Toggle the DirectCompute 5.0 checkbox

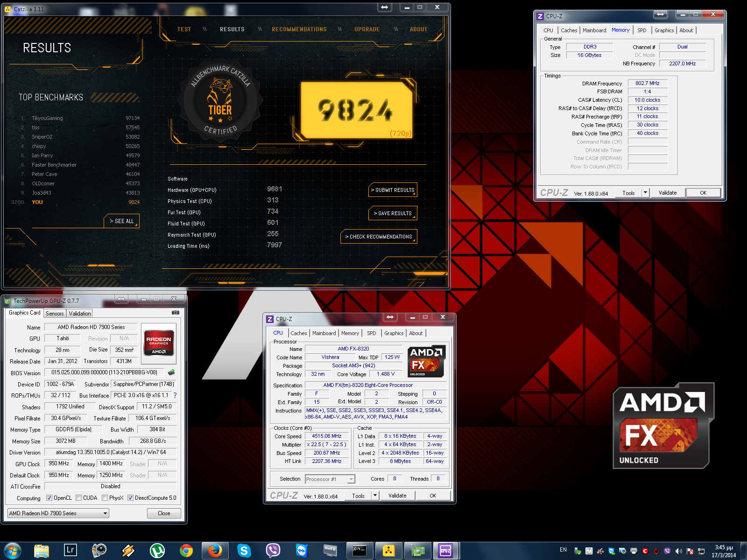(130, 498)
